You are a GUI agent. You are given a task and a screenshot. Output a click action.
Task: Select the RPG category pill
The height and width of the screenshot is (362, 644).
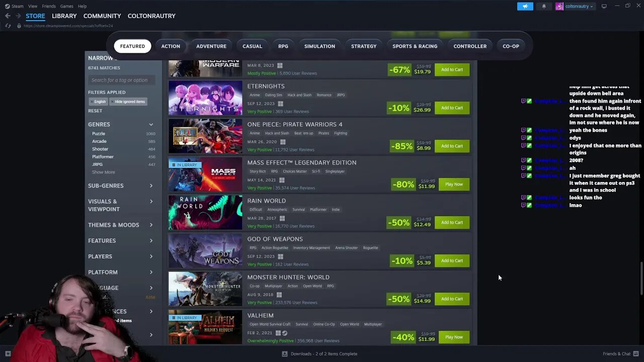(283, 46)
